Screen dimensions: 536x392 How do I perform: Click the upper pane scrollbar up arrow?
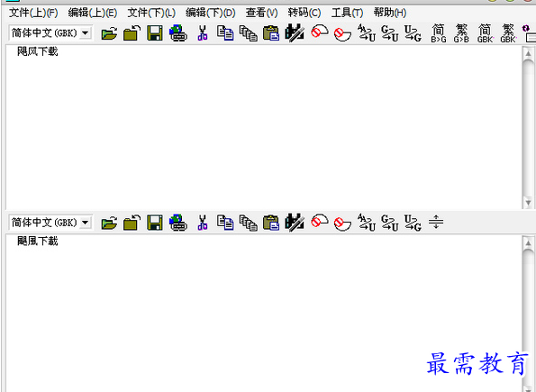click(528, 53)
